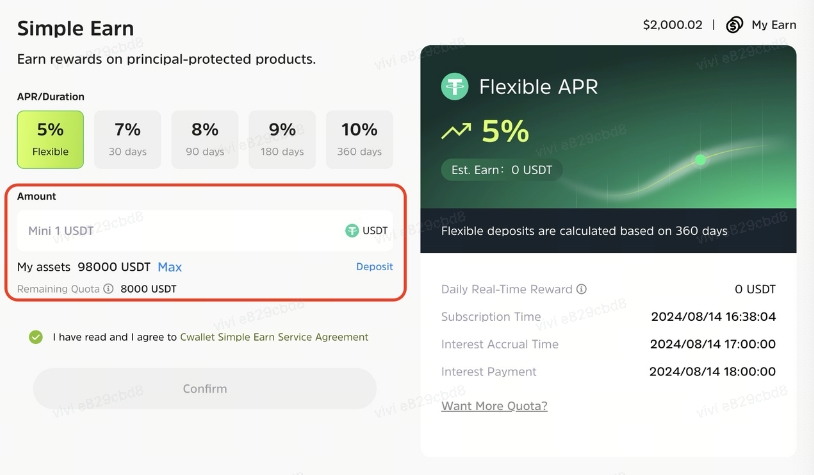This screenshot has height=475, width=814.
Task: Choose the 9% 180 days duration
Action: [x=282, y=139]
